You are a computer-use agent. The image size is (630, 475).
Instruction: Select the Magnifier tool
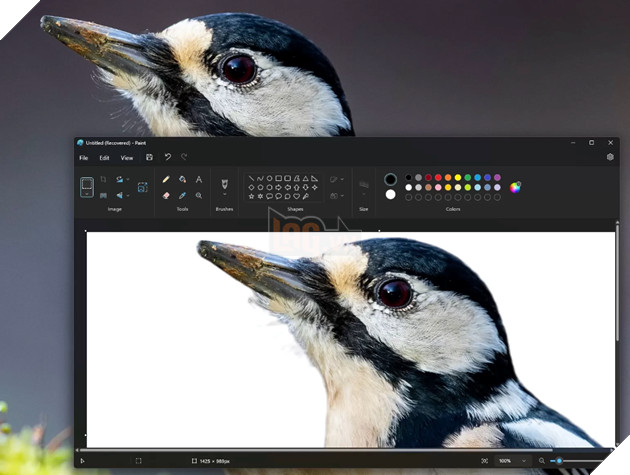coord(198,195)
